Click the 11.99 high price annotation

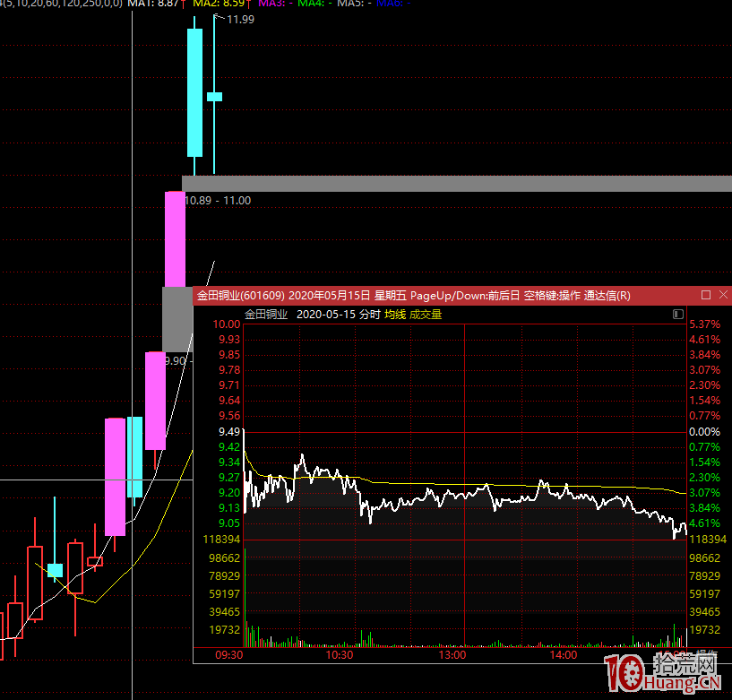(x=240, y=20)
